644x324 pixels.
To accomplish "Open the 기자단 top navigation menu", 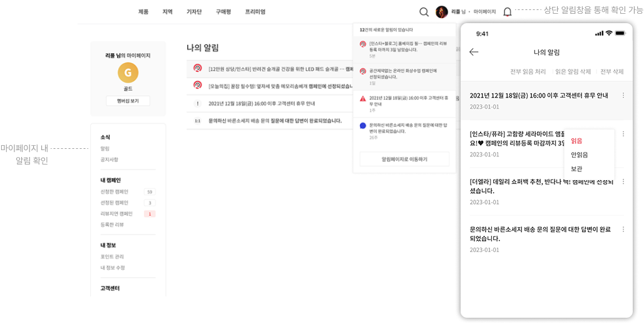I will [x=194, y=12].
